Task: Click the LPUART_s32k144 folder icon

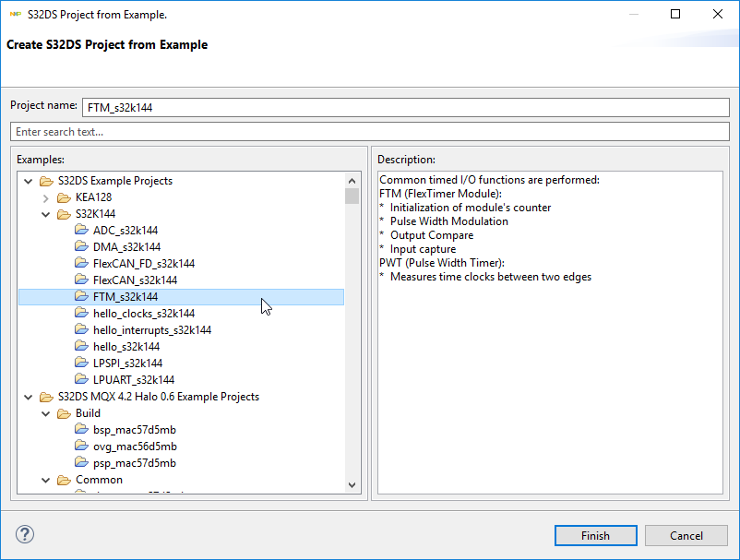Action: [82, 380]
